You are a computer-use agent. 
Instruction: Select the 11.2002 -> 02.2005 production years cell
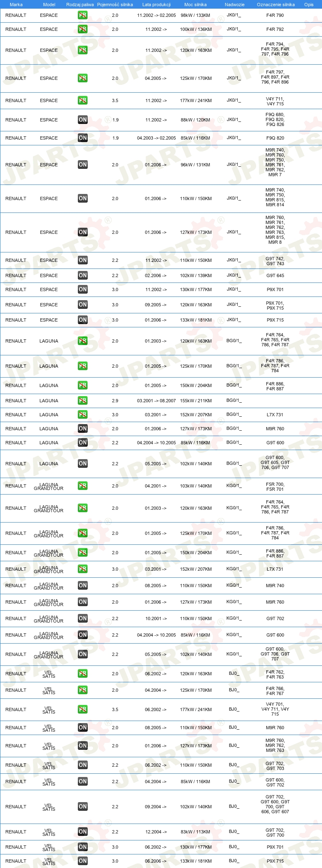[x=156, y=15]
